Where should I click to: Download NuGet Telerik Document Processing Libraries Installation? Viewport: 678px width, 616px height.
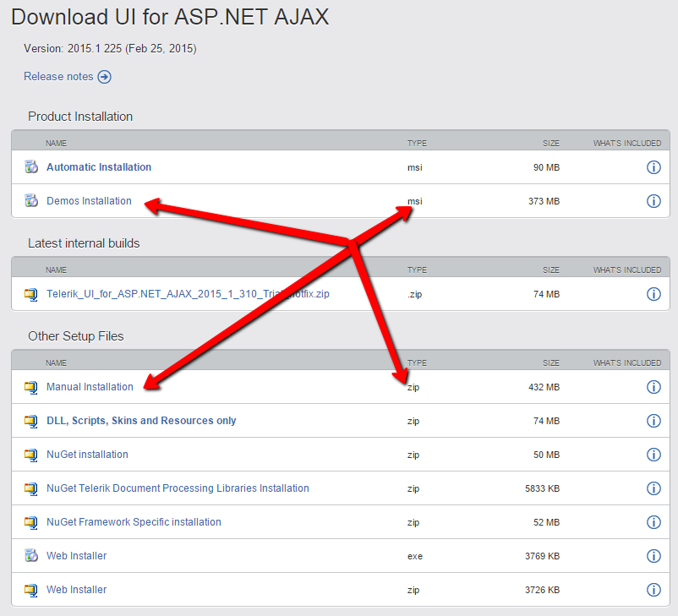[x=178, y=488]
